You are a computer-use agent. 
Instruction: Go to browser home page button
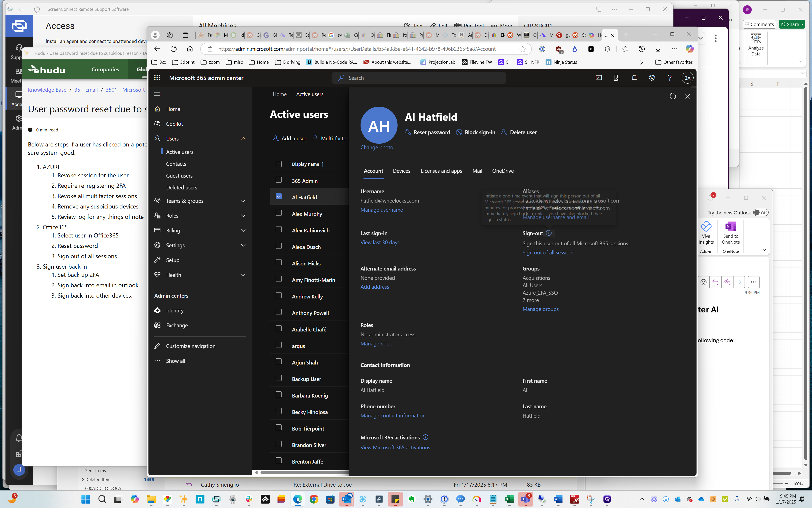pos(190,49)
